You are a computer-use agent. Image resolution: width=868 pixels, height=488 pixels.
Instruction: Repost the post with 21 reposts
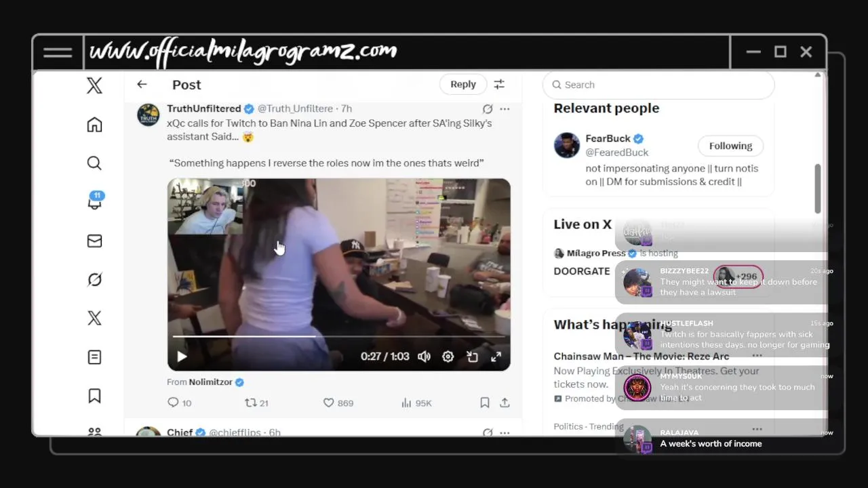coord(257,403)
